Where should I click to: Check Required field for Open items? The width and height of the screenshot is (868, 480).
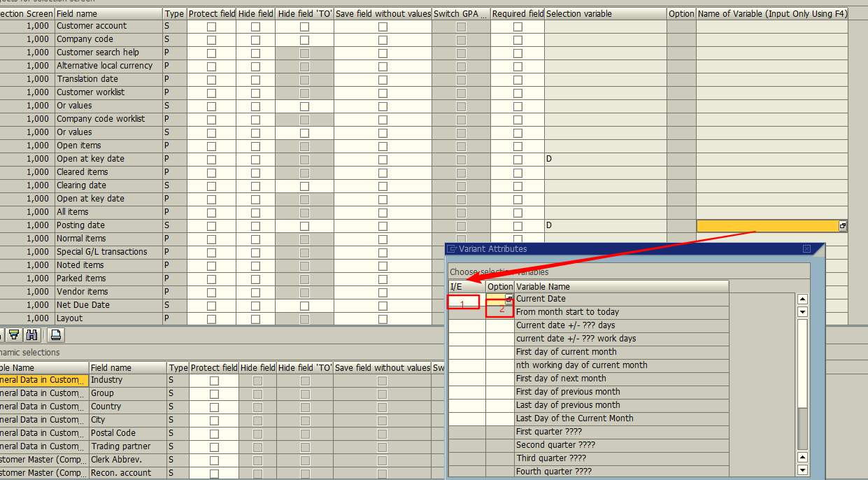coord(517,145)
